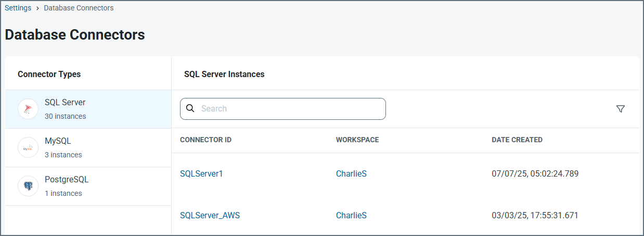Switch to MySQL connector type
The image size is (644, 236).
tap(58, 141)
